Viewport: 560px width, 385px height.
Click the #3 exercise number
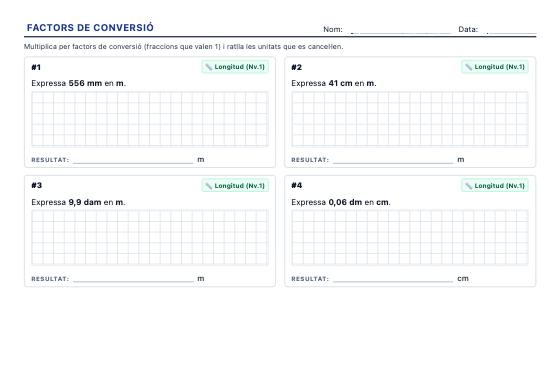pos(36,185)
